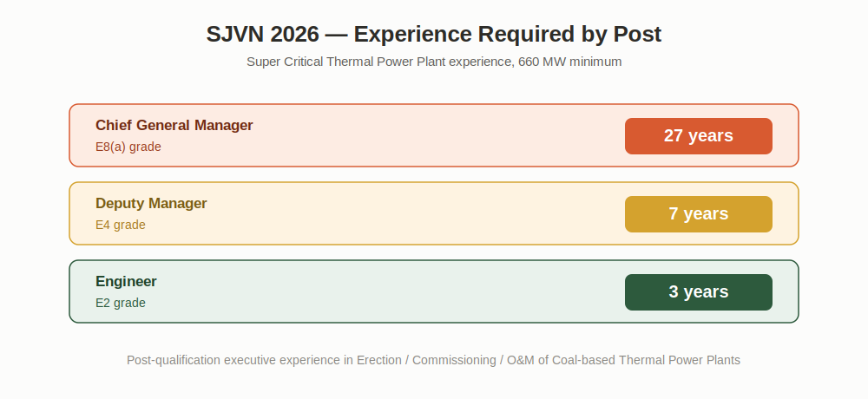This screenshot has height=399, width=868.
Task: Click the yellow Deputy Manager card
Action: click(x=434, y=213)
